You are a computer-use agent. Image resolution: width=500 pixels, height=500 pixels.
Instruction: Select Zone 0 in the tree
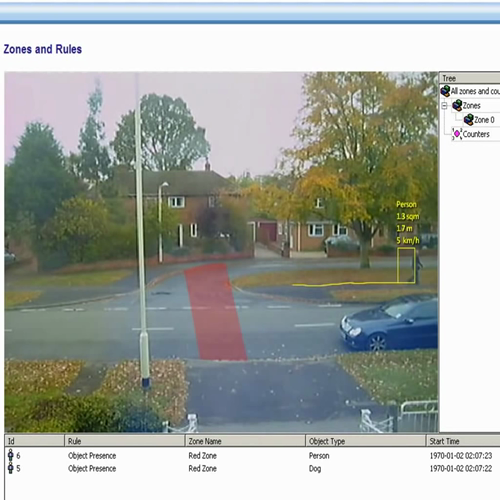(x=484, y=120)
